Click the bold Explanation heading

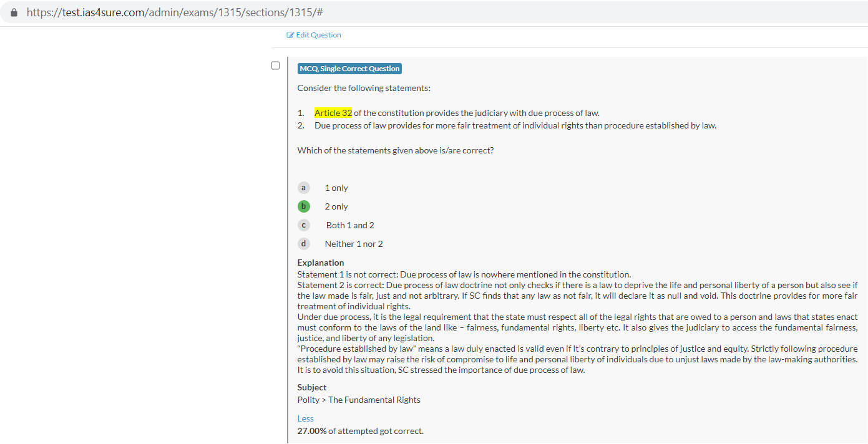[x=320, y=263]
